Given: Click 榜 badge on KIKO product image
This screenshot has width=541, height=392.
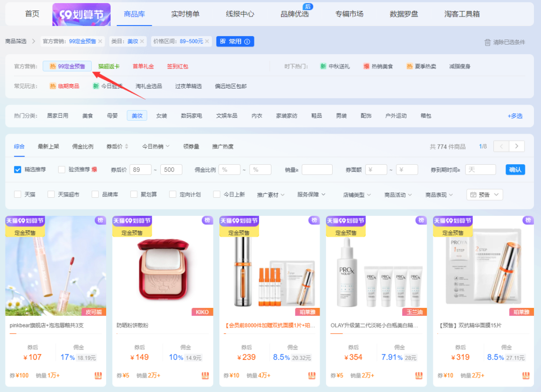Looking at the screenshot, I should [207, 220].
